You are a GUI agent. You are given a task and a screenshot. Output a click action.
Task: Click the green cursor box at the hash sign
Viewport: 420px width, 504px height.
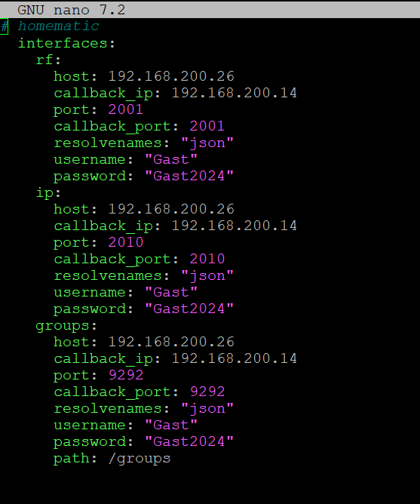[x=4, y=26]
